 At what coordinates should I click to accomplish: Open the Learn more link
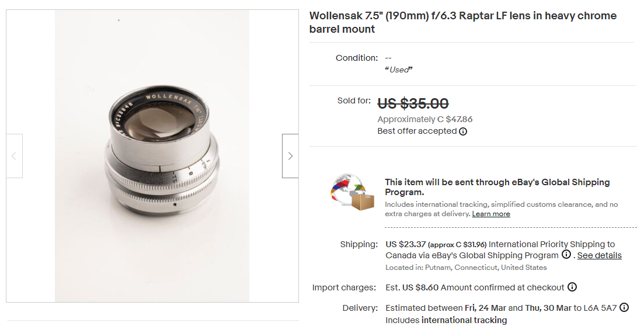click(490, 214)
